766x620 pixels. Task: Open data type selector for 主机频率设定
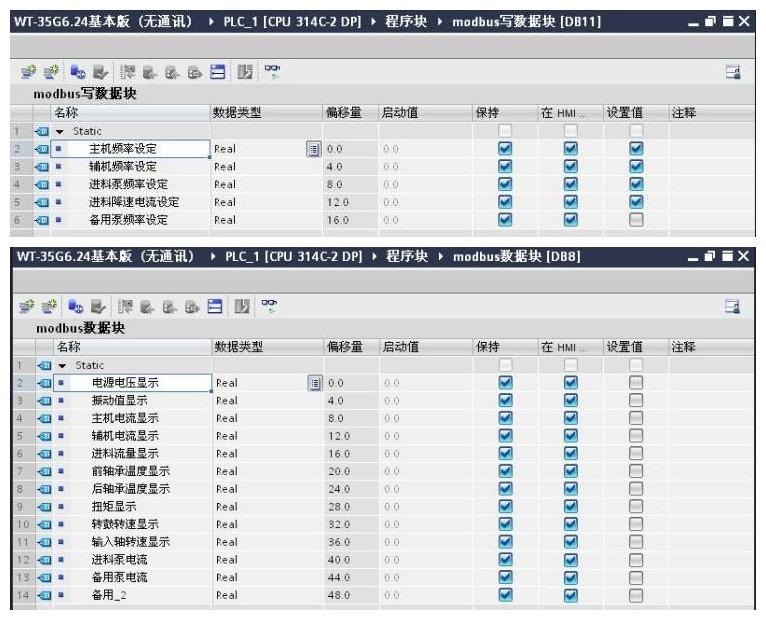tap(313, 149)
